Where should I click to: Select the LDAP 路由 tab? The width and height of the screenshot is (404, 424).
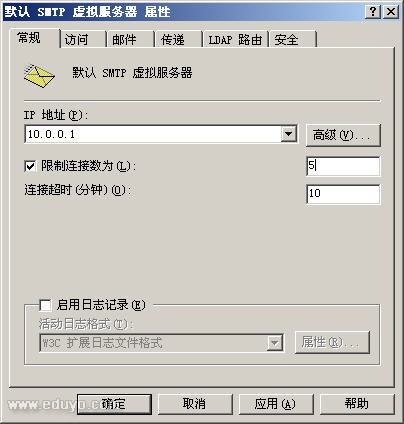[236, 40]
